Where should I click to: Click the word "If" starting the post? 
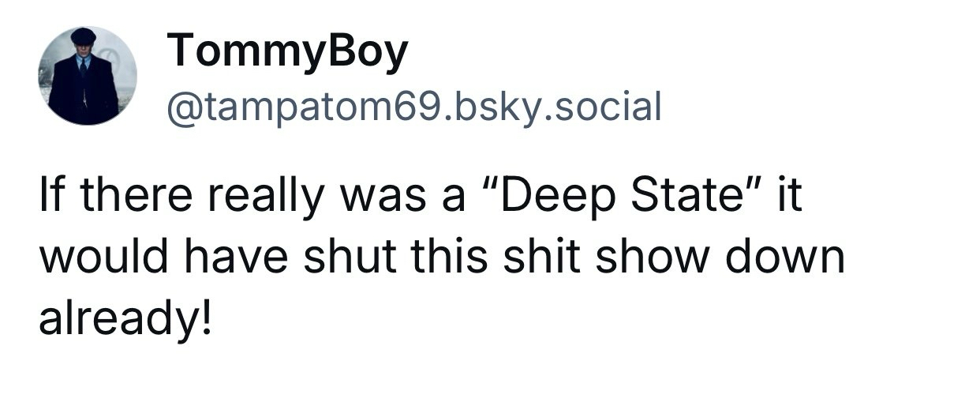point(48,197)
